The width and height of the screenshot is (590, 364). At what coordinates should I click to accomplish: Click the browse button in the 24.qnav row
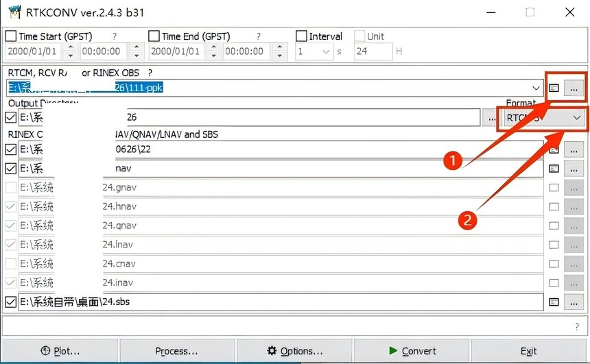(574, 226)
